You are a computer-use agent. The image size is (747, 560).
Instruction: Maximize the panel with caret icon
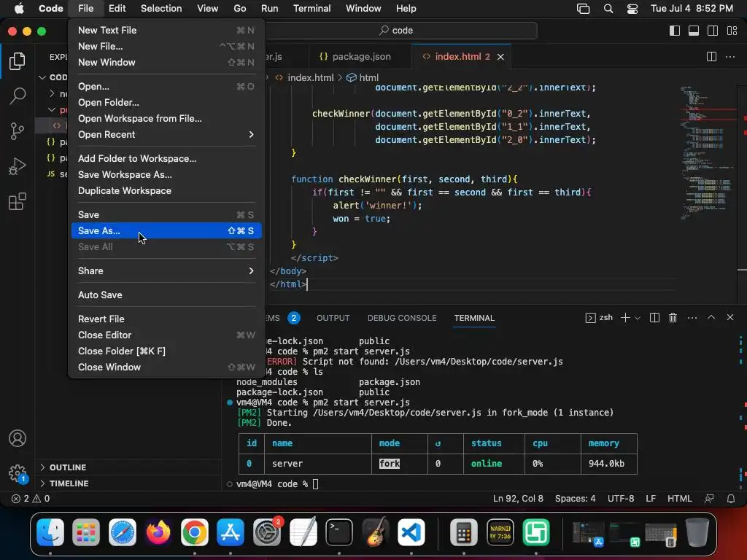point(711,317)
